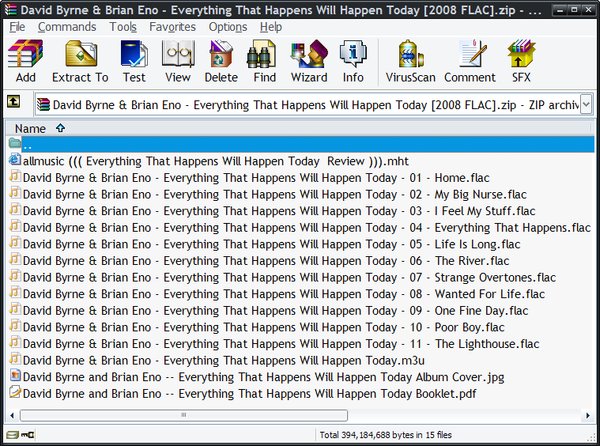Select '11 - The Lighthouse.flac'

281,344
